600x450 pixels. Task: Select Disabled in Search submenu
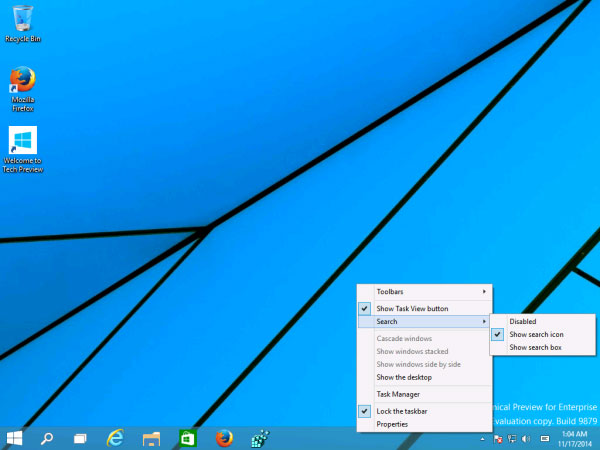coord(543,321)
